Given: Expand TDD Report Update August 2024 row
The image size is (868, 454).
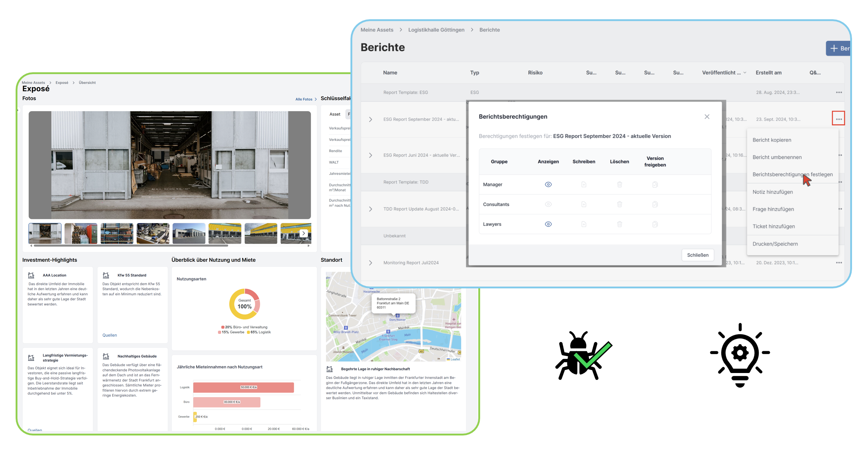Looking at the screenshot, I should coord(370,209).
